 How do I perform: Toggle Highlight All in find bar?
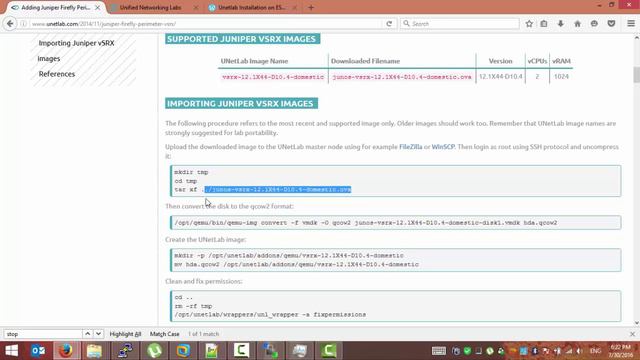point(125,334)
